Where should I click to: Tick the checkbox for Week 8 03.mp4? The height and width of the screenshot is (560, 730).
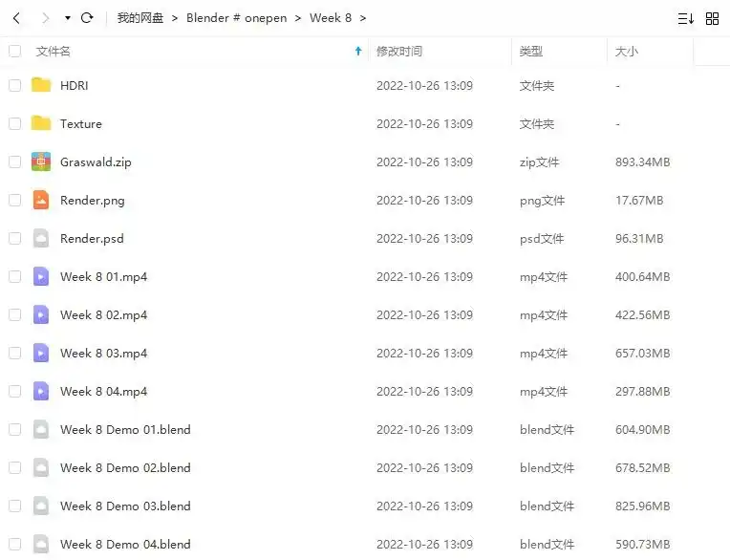[14, 354]
